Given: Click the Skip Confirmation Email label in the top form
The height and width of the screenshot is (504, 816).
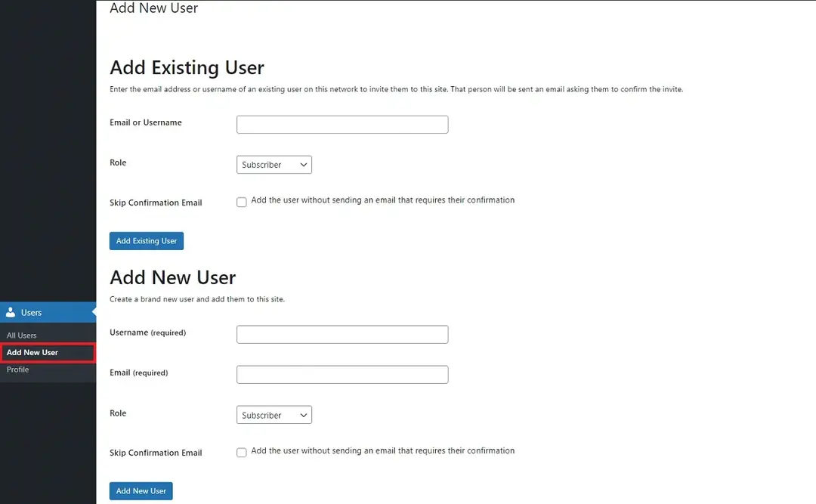Looking at the screenshot, I should [156, 202].
